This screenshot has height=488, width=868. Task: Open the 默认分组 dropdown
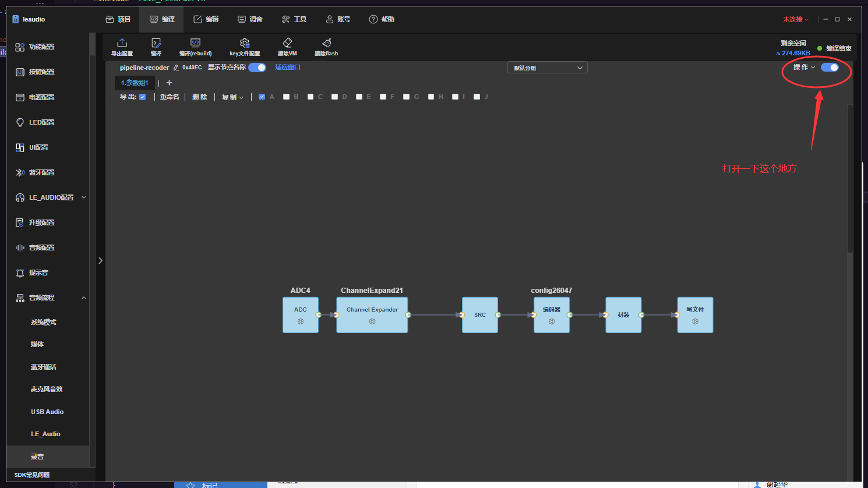tap(548, 68)
